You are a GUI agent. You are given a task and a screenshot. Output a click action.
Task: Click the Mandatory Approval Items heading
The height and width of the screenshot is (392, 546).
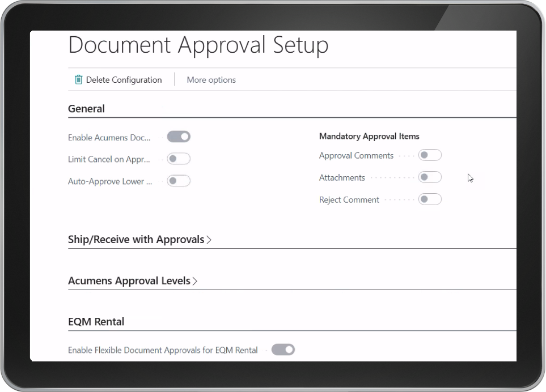369,137
